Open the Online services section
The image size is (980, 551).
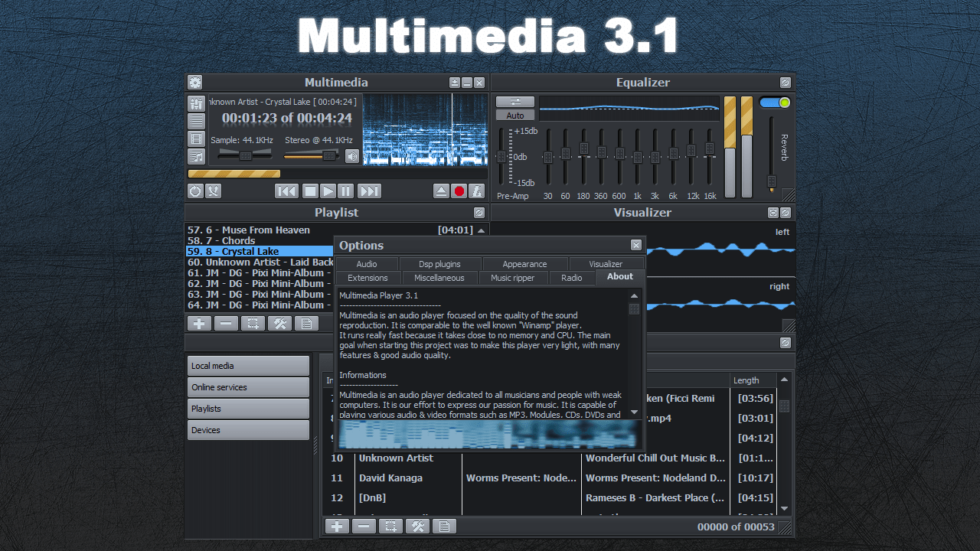[x=249, y=387]
